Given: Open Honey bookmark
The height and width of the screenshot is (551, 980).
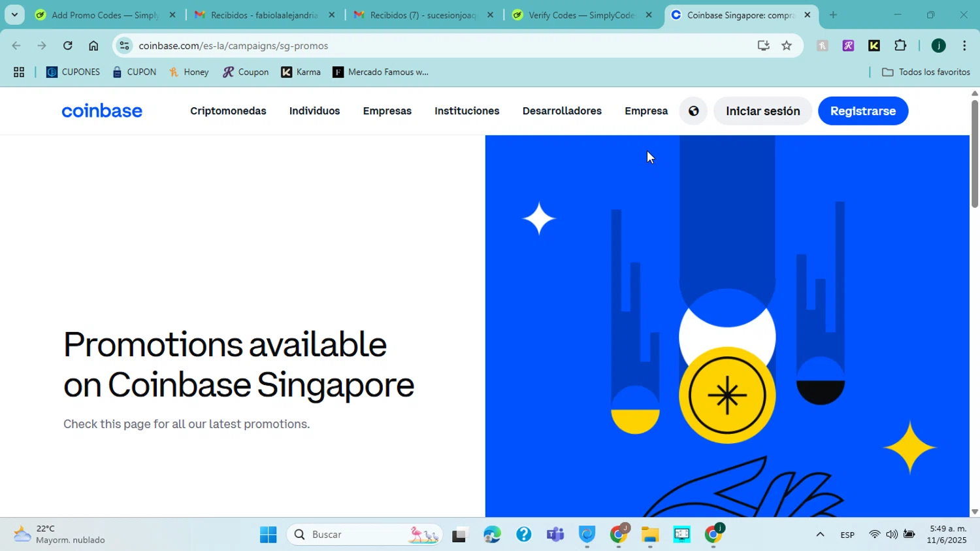Looking at the screenshot, I should pos(189,73).
